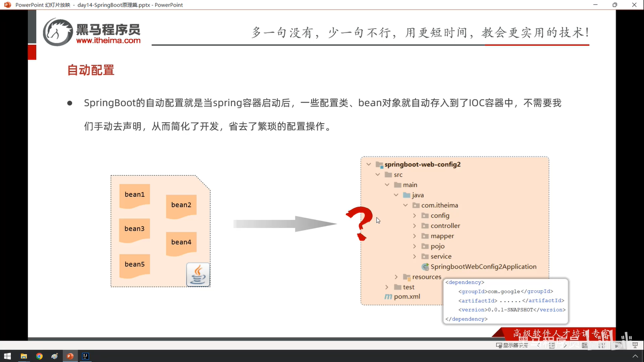Collapse the springboot-web-config2 tree node
The height and width of the screenshot is (362, 644).
point(369,164)
